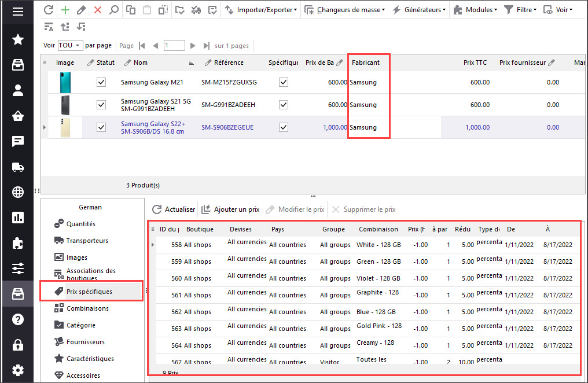
Task: Open items per page TOU combo box
Action: [x=70, y=45]
